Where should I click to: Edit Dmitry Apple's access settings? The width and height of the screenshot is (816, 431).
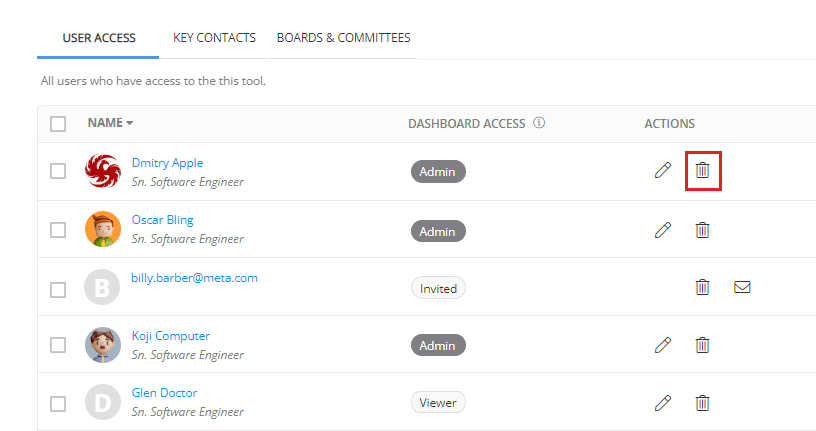pyautogui.click(x=662, y=171)
